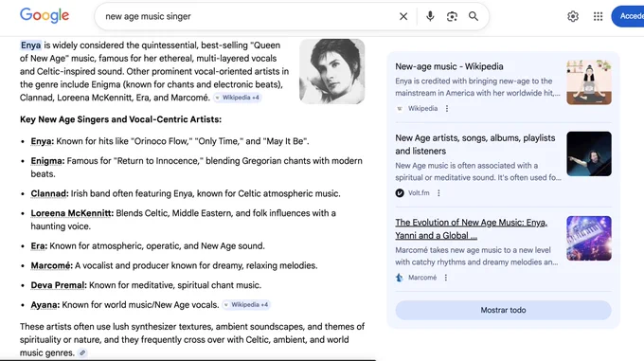Open options menu beside Volt.fm source
644x361 pixels.
point(438,193)
